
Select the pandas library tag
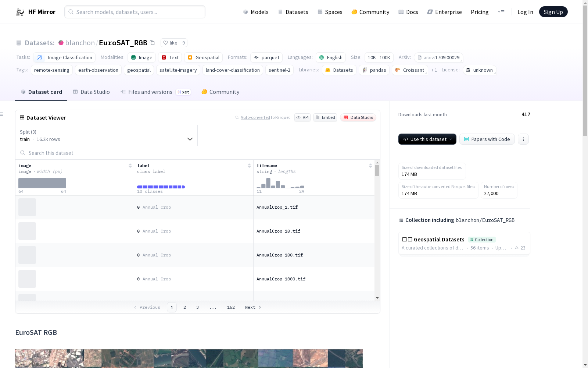point(374,70)
